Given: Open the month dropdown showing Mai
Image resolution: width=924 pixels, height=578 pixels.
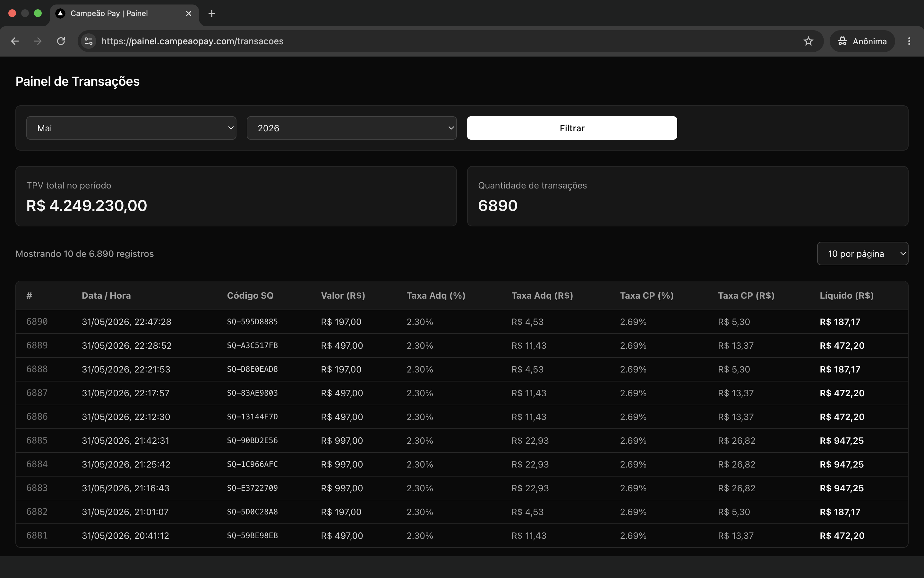Looking at the screenshot, I should click(x=131, y=128).
